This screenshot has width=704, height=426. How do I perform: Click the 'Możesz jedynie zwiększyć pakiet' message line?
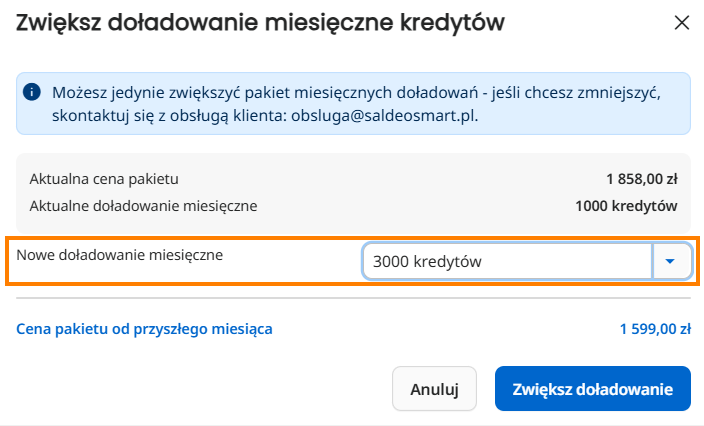tap(356, 92)
